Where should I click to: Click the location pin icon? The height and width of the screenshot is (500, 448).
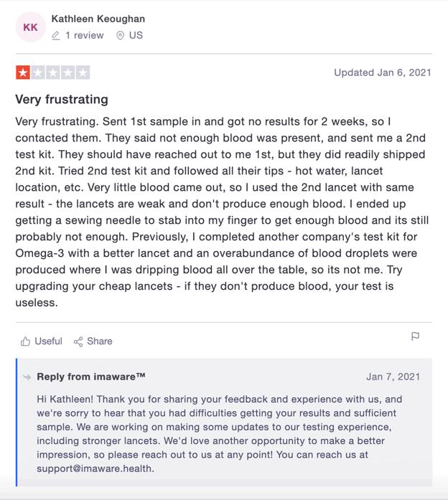click(x=120, y=35)
